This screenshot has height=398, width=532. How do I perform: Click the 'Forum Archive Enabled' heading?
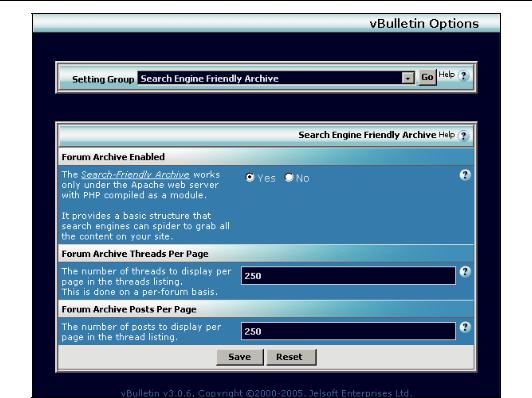click(x=113, y=157)
